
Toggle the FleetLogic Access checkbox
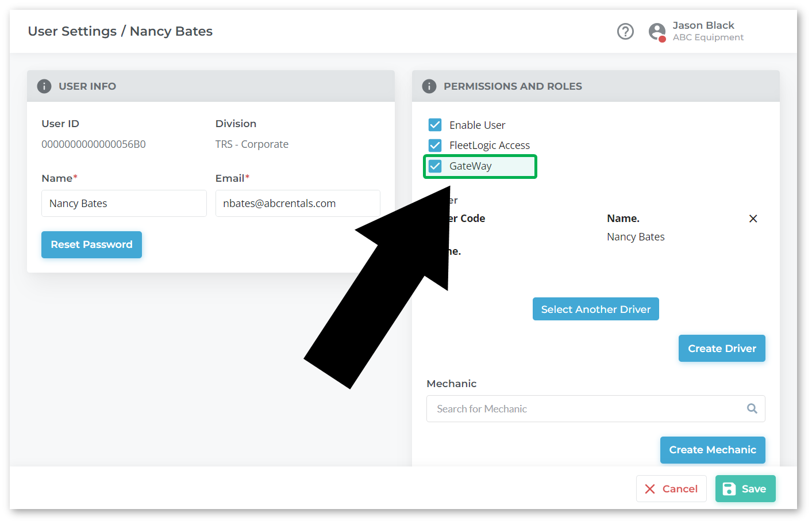435,145
